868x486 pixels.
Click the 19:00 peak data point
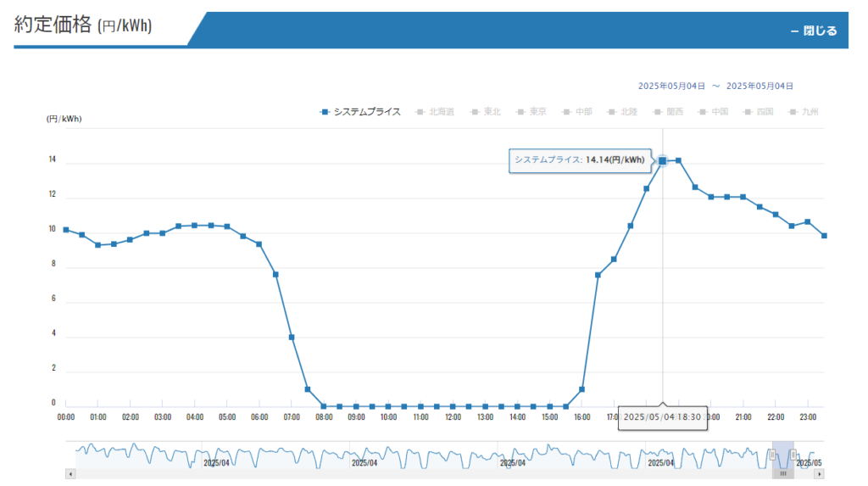679,160
